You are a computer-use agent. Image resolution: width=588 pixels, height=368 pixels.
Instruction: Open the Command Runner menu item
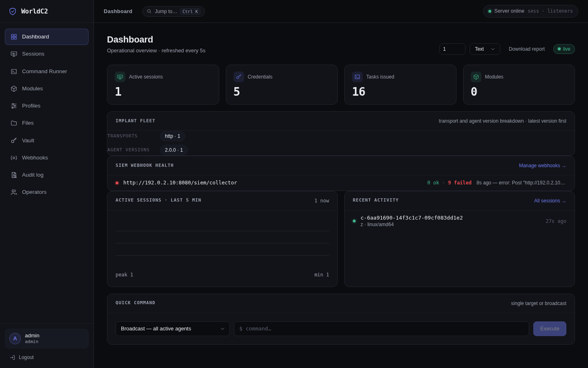[x=47, y=72]
